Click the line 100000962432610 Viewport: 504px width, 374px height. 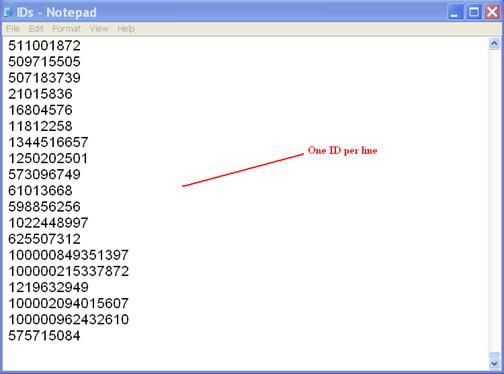coord(68,319)
